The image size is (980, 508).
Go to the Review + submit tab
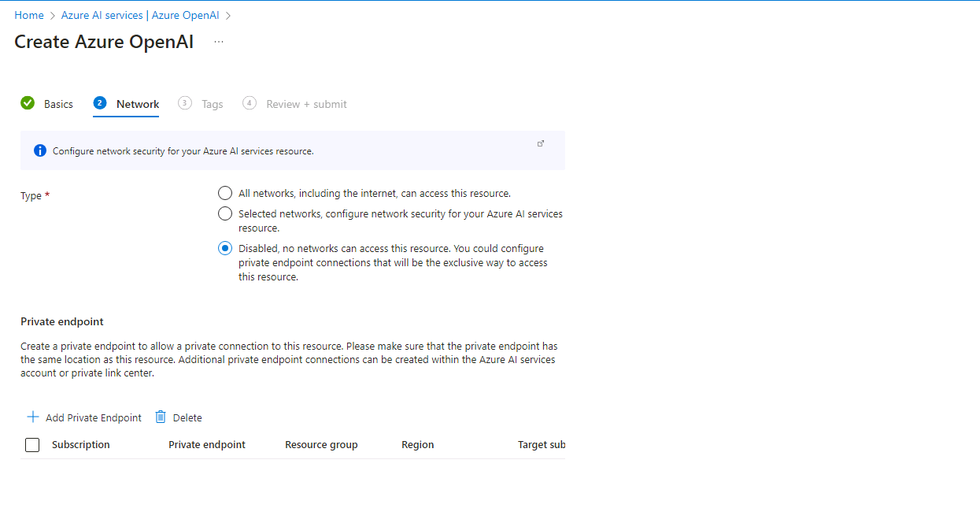point(306,104)
